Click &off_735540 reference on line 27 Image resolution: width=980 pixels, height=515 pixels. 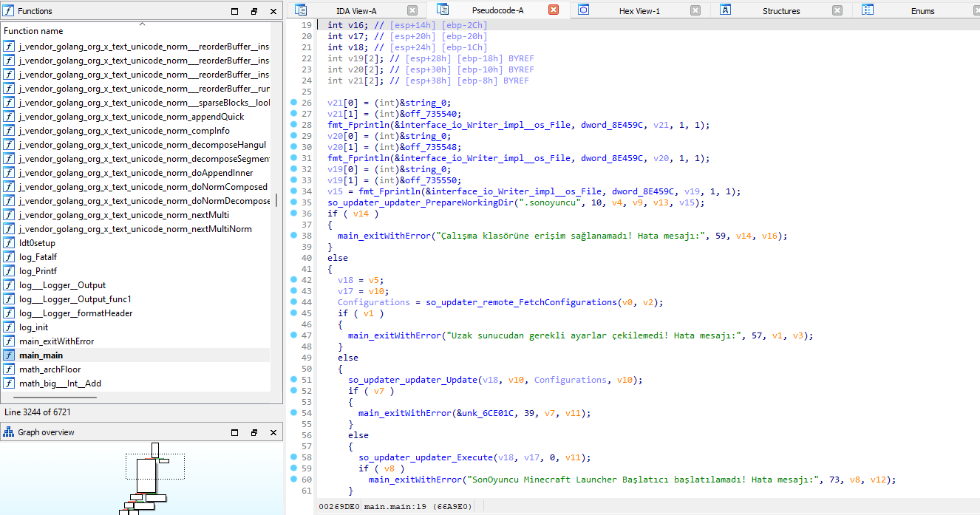429,114
